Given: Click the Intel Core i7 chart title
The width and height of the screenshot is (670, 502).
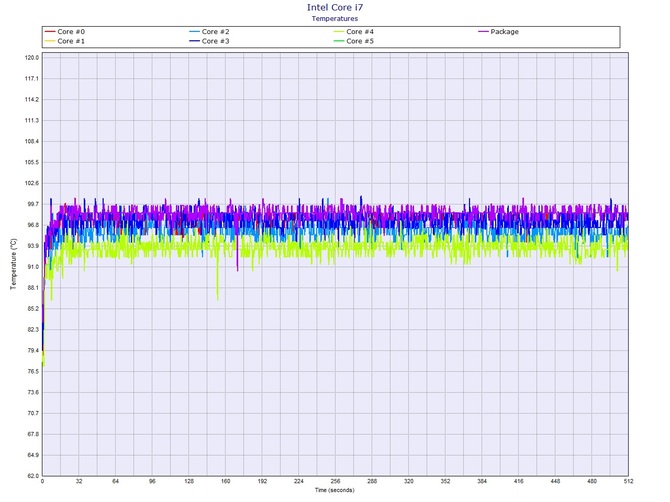Looking at the screenshot, I should [335, 7].
